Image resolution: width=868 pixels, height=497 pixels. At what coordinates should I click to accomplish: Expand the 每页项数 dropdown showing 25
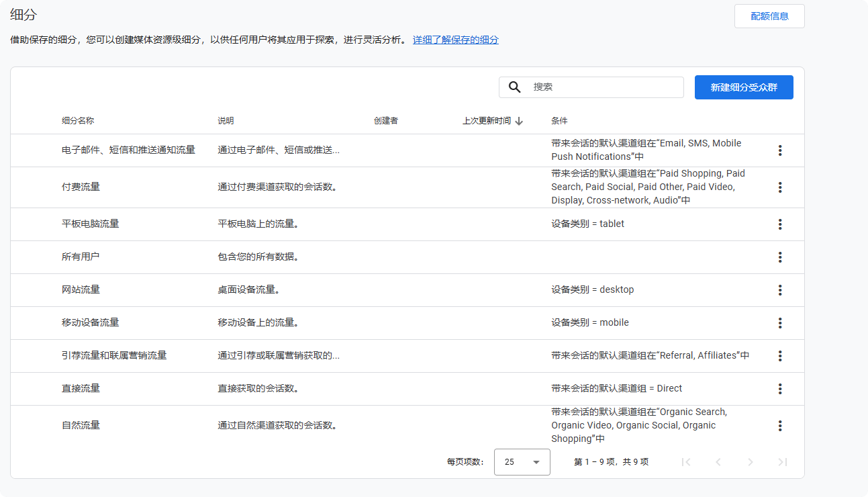point(522,462)
